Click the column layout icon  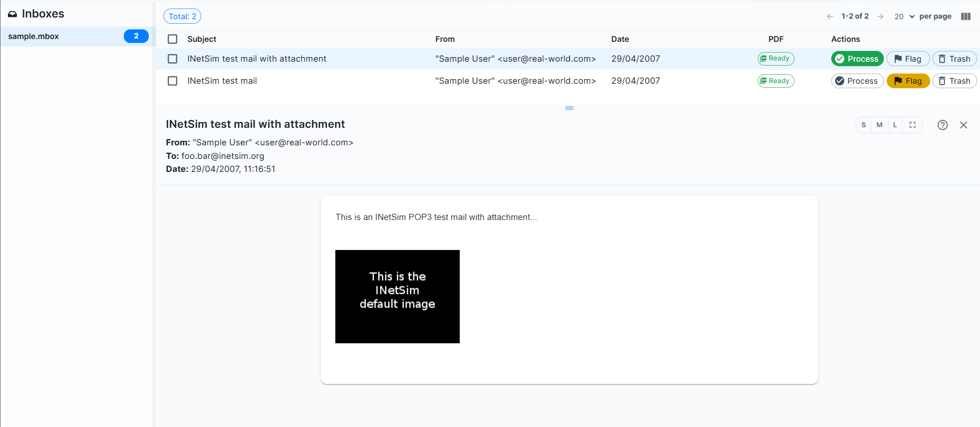coord(966,16)
